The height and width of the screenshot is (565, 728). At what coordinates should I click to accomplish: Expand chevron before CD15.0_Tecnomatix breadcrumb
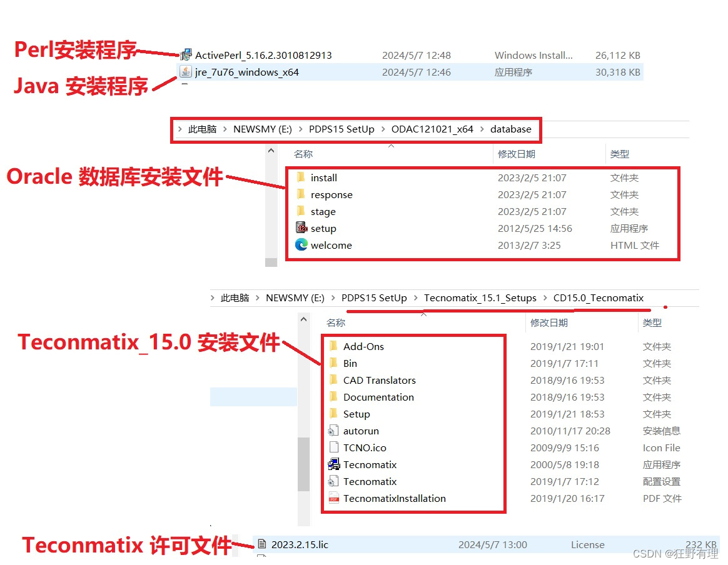[545, 297]
